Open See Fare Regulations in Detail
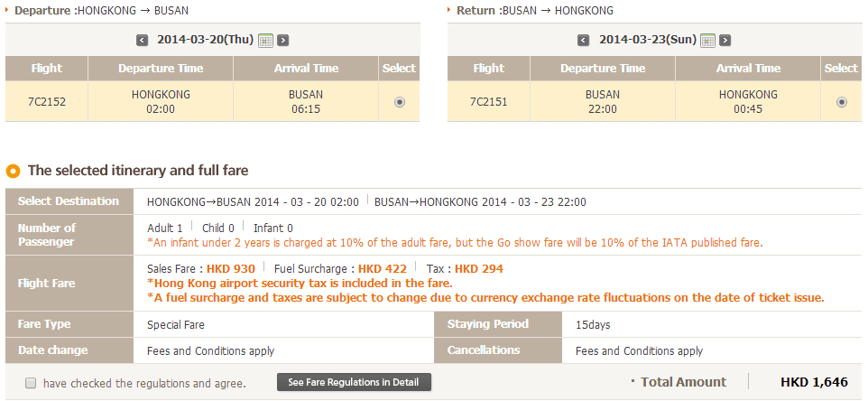This screenshot has height=401, width=868. click(354, 382)
